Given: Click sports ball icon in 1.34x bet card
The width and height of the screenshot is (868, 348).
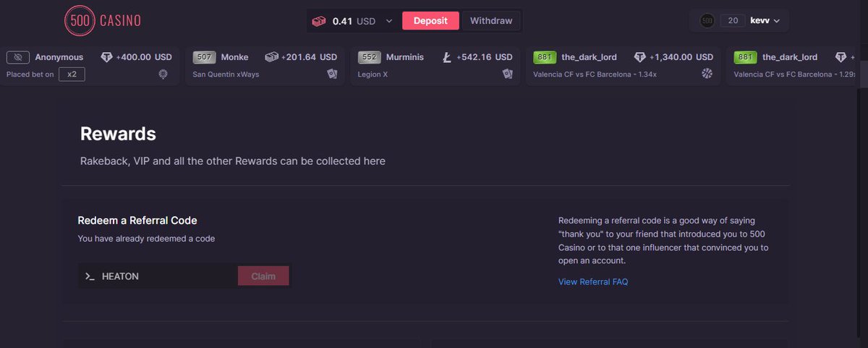Looking at the screenshot, I should [707, 74].
